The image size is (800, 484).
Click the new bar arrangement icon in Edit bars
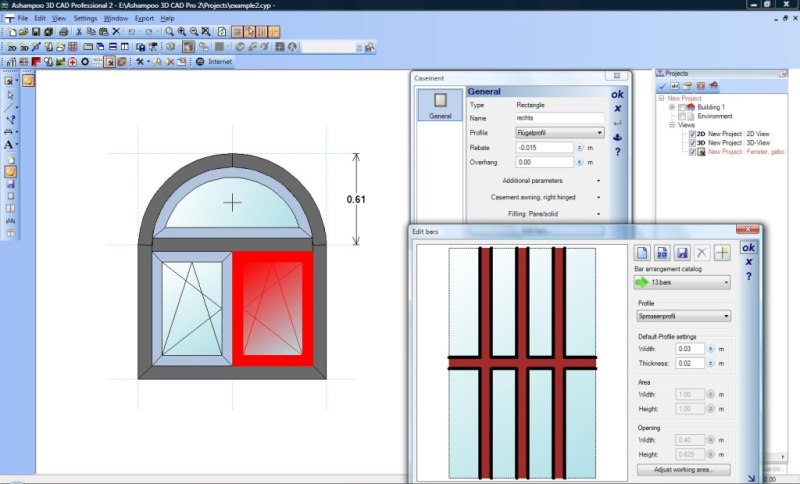point(642,252)
